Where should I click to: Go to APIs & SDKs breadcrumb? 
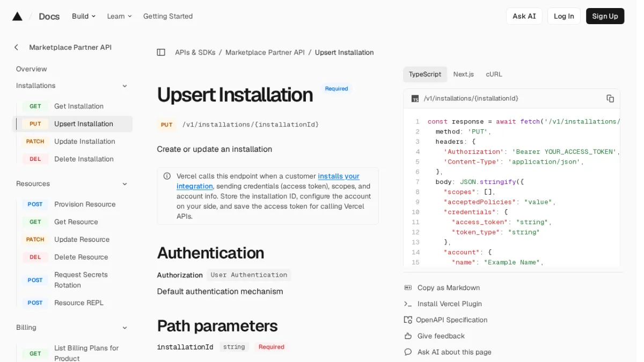[195, 53]
